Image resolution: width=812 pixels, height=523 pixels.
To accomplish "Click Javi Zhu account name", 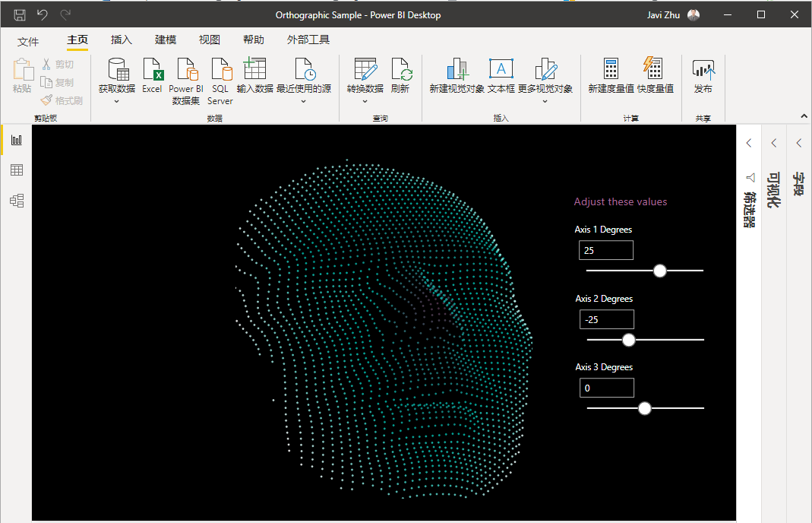I will tap(663, 15).
